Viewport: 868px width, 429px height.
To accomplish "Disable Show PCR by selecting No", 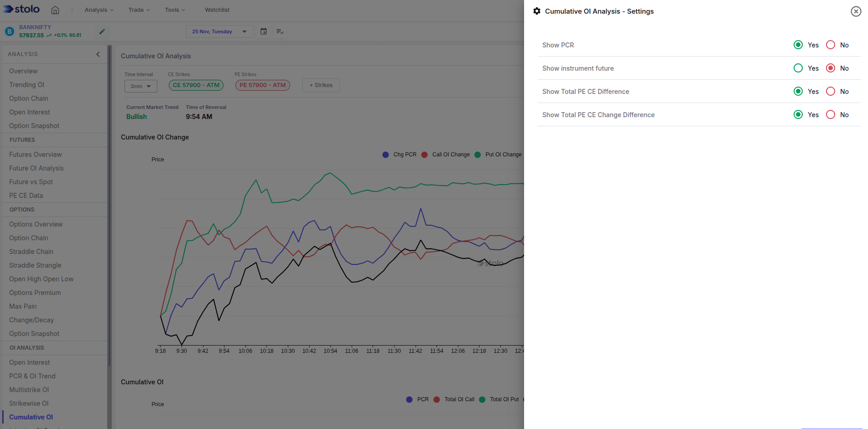I will [x=830, y=45].
